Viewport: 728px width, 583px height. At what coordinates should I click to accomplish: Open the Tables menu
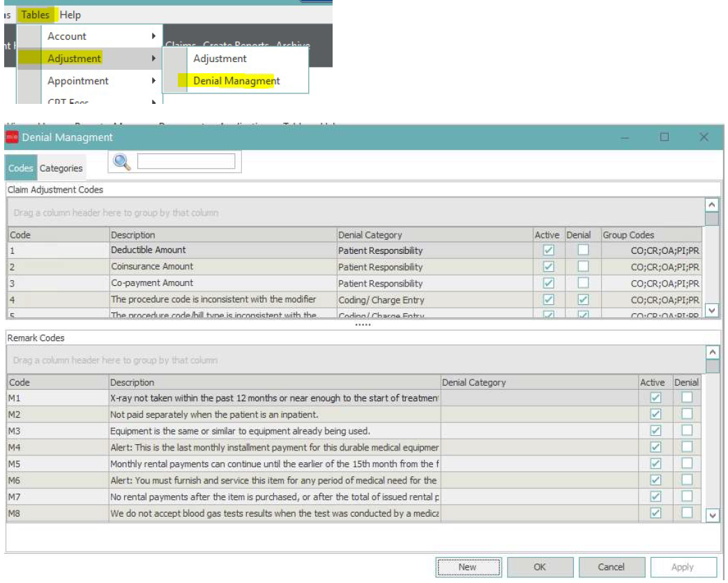(35, 15)
